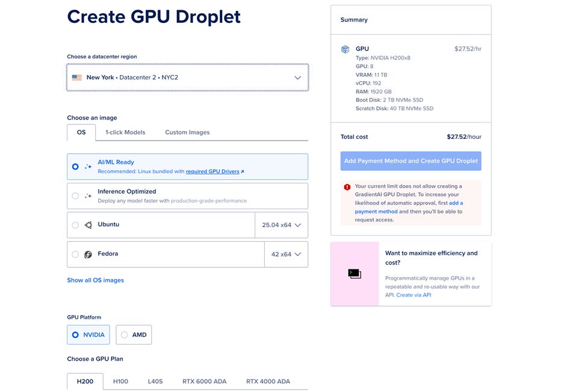Viewport: 564px width, 392px height.
Task: Expand the Fedora 42 x64 version dropdown
Action: (x=286, y=254)
